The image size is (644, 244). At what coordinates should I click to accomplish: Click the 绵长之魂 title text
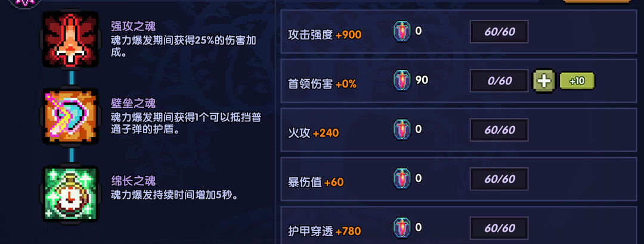[x=134, y=180]
